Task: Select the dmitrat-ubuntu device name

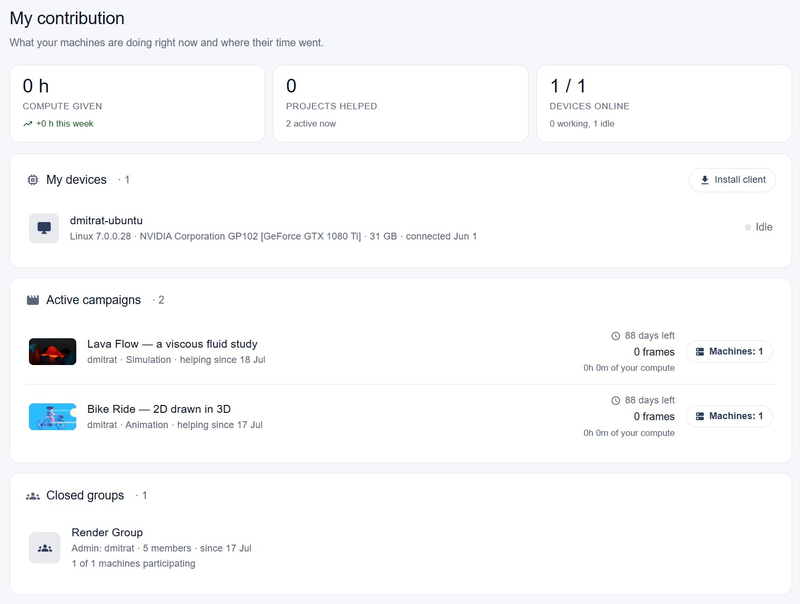Action: coord(106,220)
